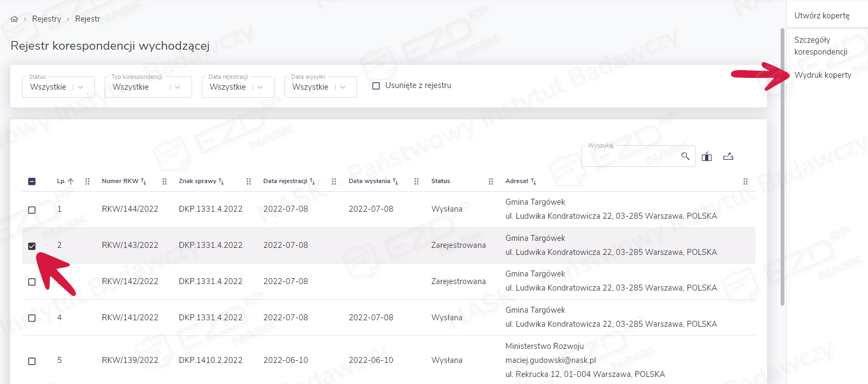Select 'Wydruk koperty' in the side menu
Viewport: 868px width, 384px height.
tap(823, 75)
